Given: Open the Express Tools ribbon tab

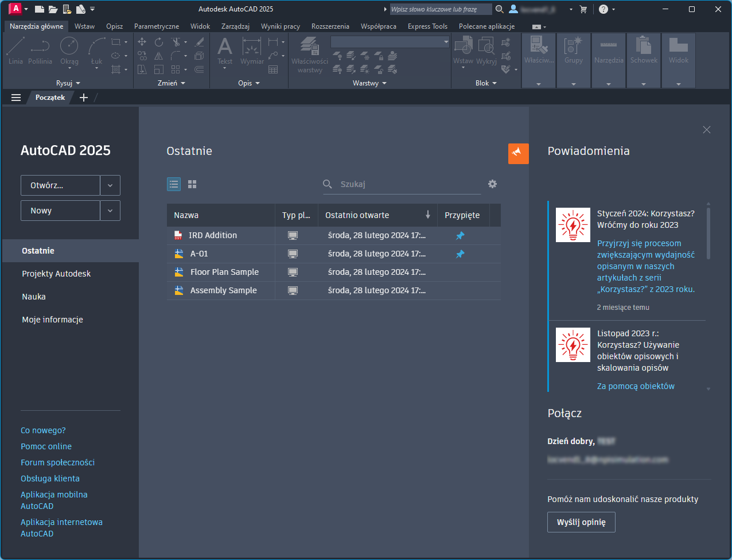Looking at the screenshot, I should 427,26.
